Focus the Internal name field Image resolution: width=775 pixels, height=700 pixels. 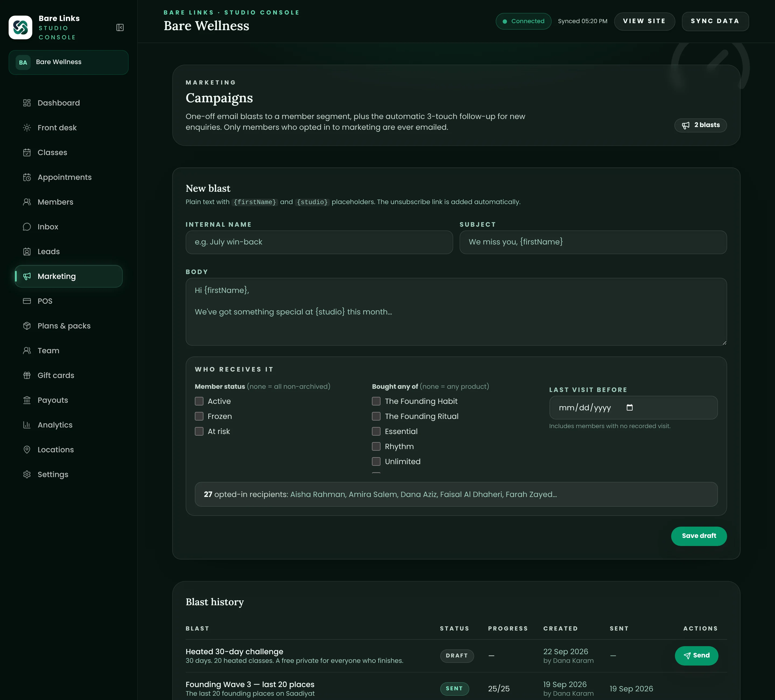point(319,242)
